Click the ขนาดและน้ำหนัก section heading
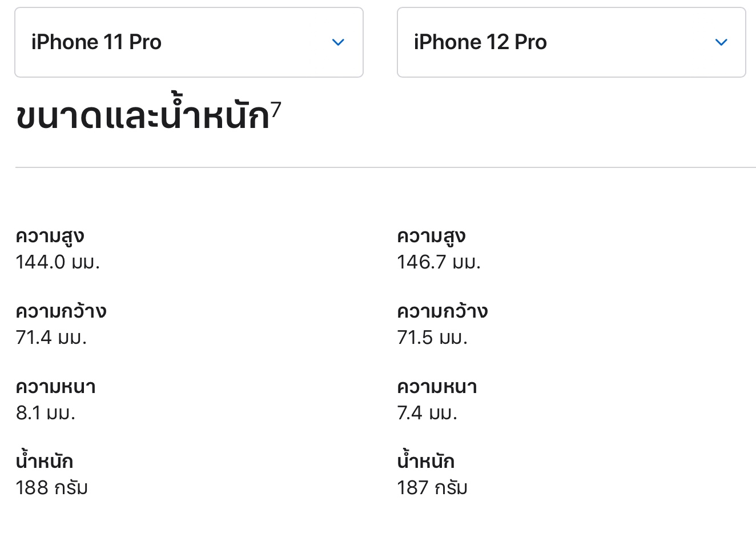756x537 pixels. [x=142, y=117]
